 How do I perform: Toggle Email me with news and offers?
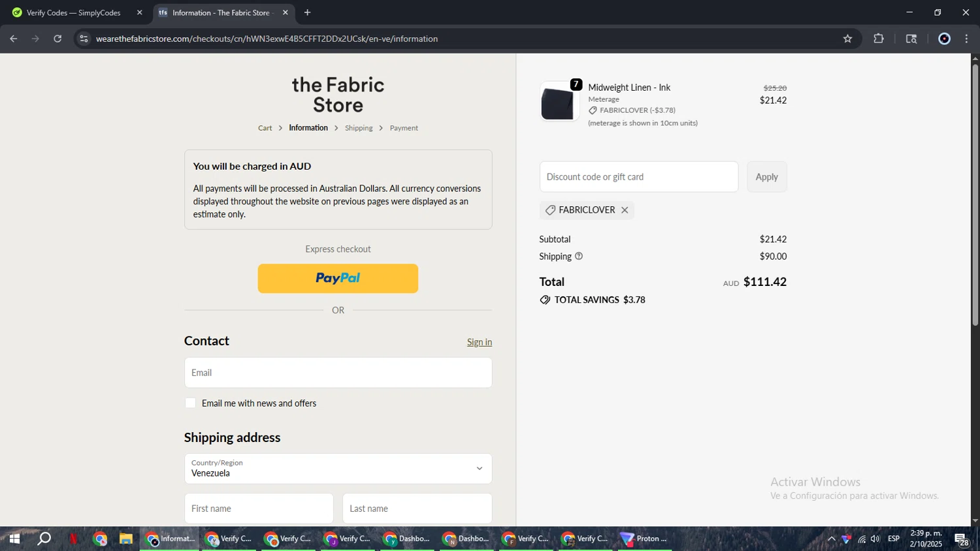pyautogui.click(x=190, y=403)
